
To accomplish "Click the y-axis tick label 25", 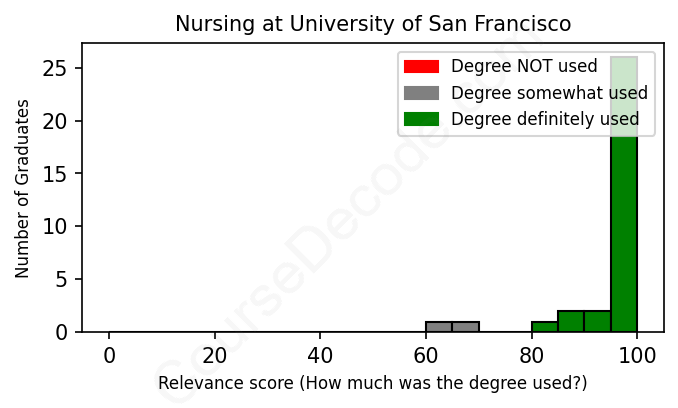I will [x=58, y=69].
